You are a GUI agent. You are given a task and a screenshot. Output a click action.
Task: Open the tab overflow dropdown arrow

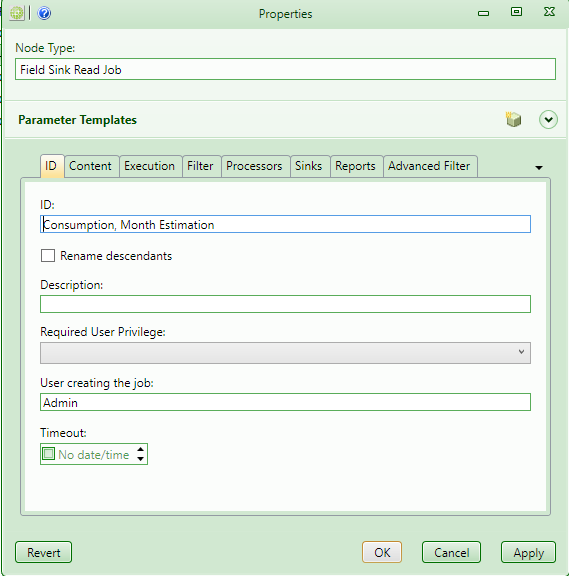pos(539,168)
